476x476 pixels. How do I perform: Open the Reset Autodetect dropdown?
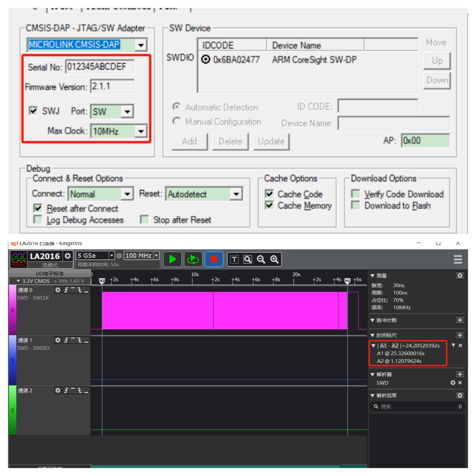coord(236,194)
